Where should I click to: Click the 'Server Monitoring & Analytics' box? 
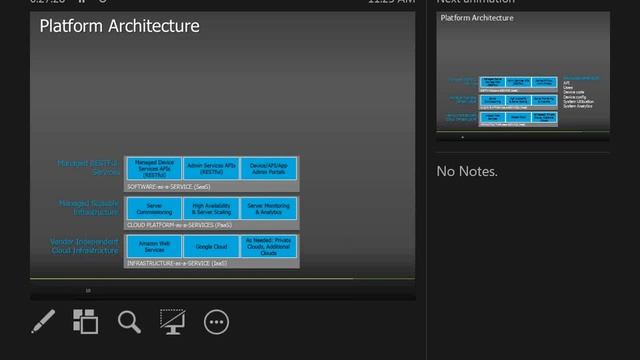pyautogui.click(x=269, y=209)
